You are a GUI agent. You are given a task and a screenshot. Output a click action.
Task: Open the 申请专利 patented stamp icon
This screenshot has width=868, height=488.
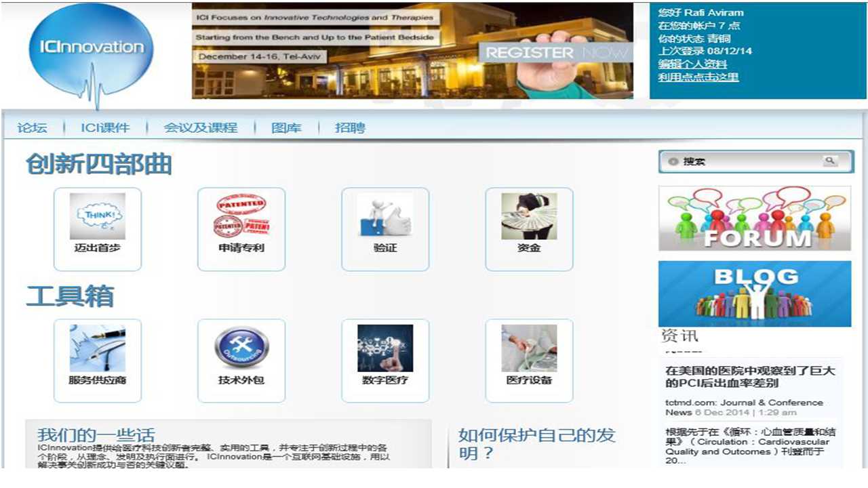pyautogui.click(x=241, y=217)
